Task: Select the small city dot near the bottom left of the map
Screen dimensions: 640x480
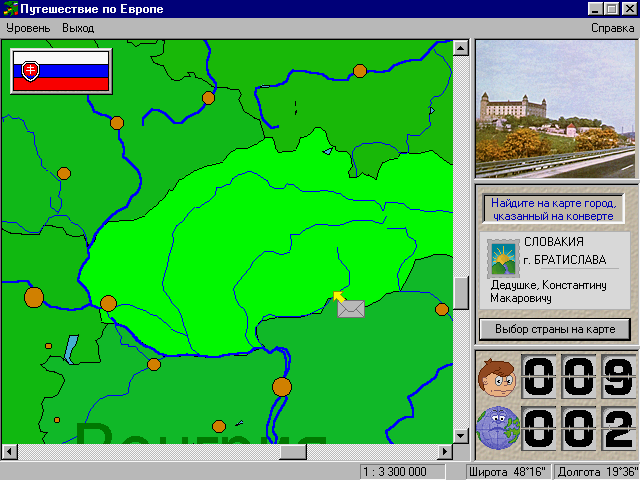Action: coord(57,420)
